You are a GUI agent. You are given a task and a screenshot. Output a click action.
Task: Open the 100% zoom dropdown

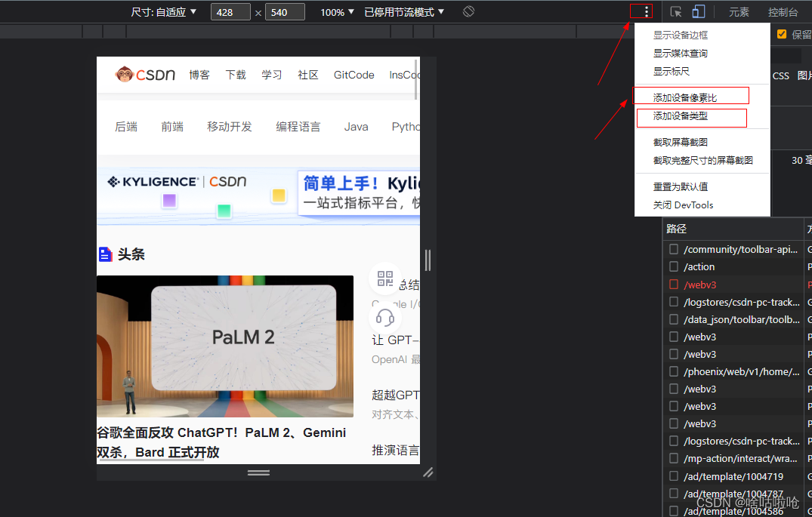[x=337, y=12]
